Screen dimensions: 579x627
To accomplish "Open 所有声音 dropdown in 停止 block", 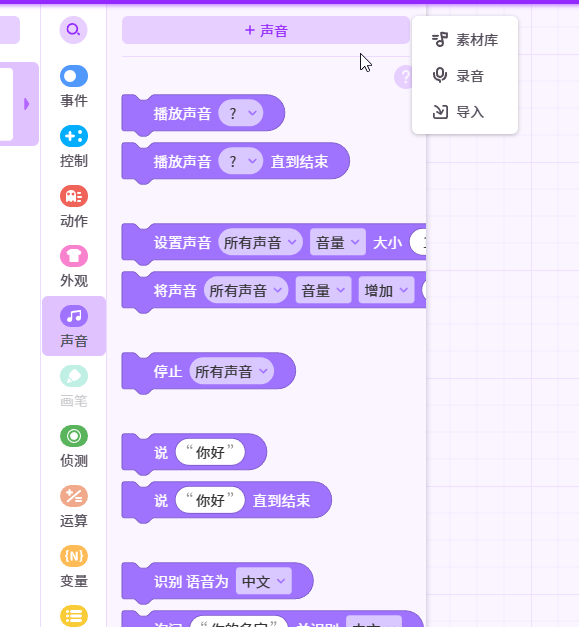I will [232, 371].
